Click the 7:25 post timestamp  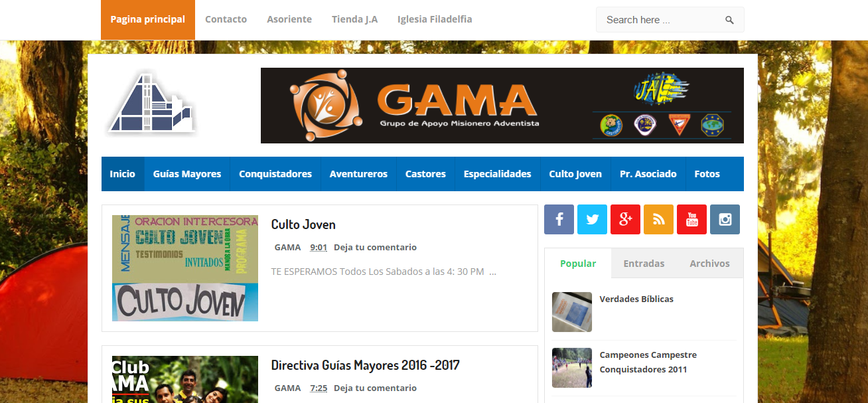(x=319, y=388)
